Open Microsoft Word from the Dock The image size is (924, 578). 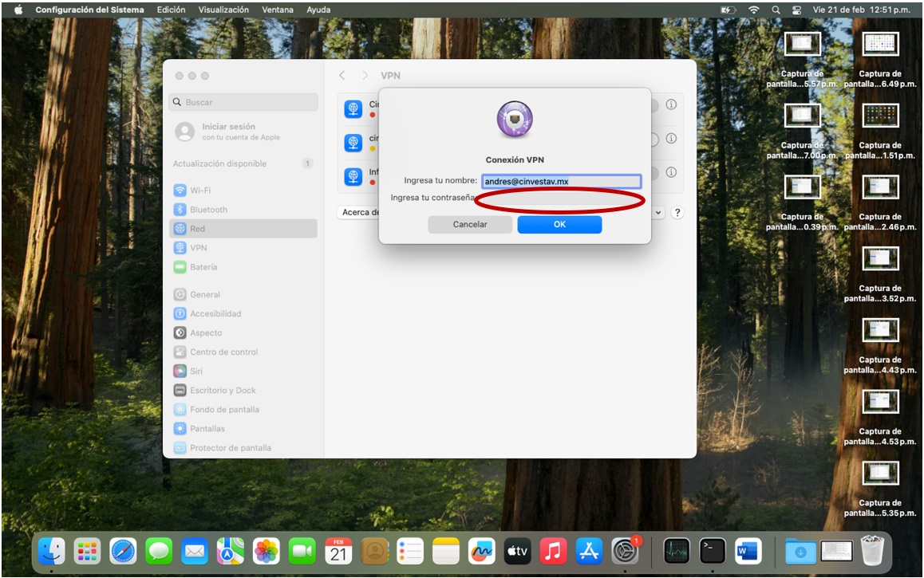pos(748,551)
